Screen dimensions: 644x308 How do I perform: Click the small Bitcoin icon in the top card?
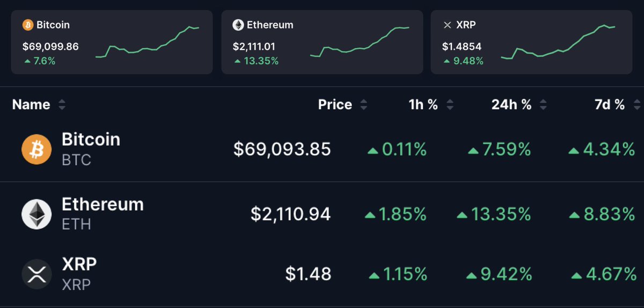[x=27, y=25]
